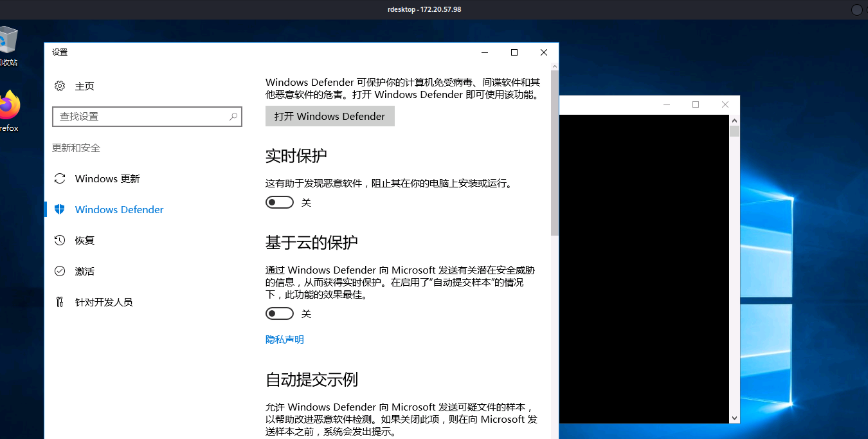Screen dimensions: 868x439
Task: Maximize the 设置 window
Action: click(514, 52)
